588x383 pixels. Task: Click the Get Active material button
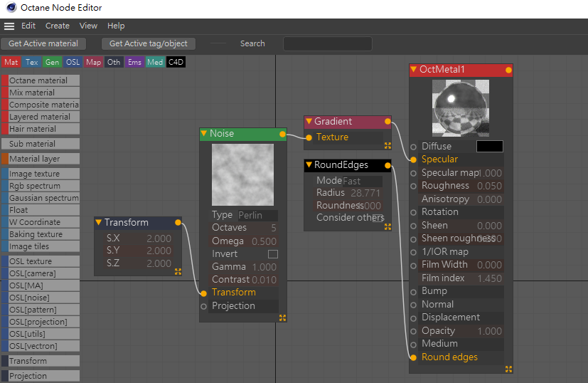point(43,43)
